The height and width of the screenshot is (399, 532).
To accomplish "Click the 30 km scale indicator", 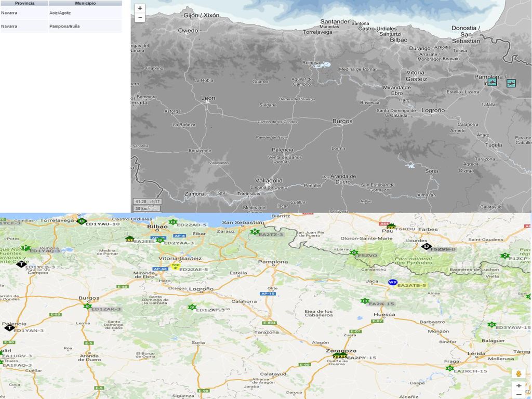I will 147,208.
